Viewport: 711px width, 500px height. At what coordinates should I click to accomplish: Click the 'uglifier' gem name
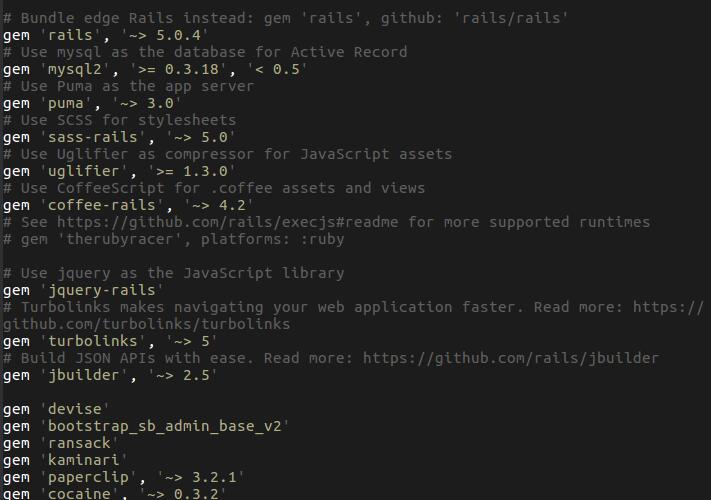tap(84, 171)
